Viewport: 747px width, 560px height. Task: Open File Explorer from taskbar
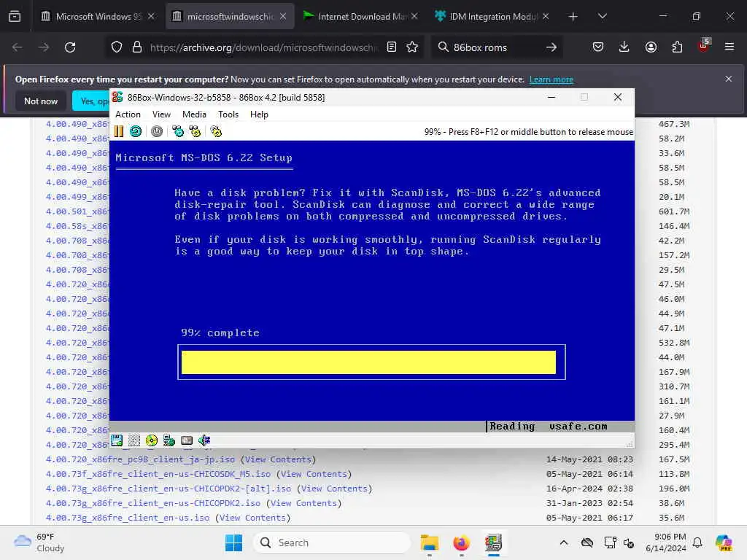tap(429, 542)
